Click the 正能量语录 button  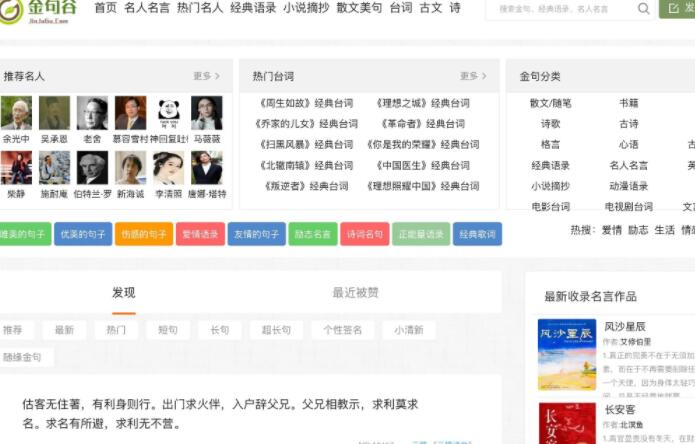pos(421,234)
